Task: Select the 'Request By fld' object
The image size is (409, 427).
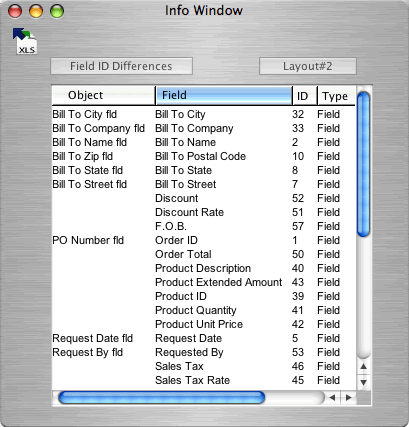Action: (88, 352)
